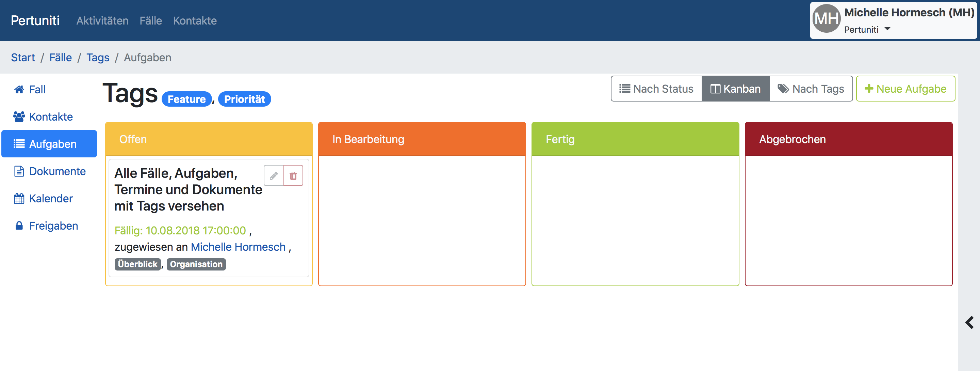Go to Start breadcrumb
The image size is (980, 371).
pyautogui.click(x=23, y=58)
